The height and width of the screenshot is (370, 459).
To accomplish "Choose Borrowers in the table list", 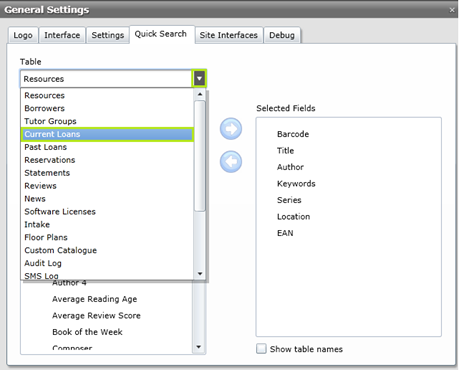I will (x=107, y=108).
